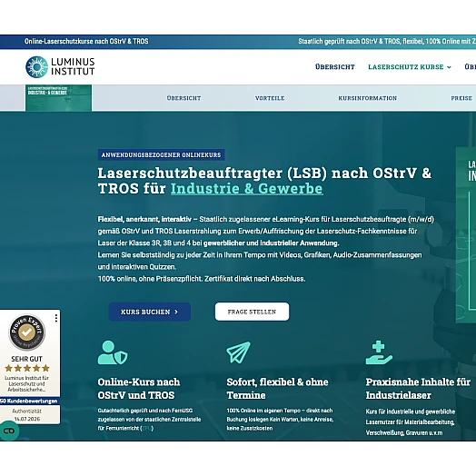Open the ZFU link in feature text
Screen dimensions: 476x476
click(x=146, y=429)
